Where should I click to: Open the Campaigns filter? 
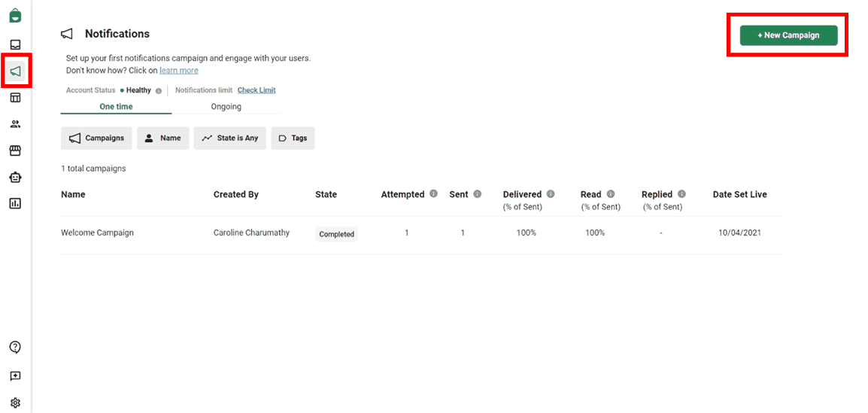click(x=96, y=138)
